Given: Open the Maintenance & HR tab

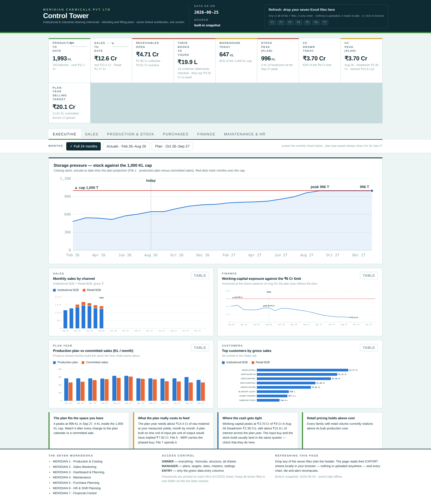Looking at the screenshot, I should point(245,134).
